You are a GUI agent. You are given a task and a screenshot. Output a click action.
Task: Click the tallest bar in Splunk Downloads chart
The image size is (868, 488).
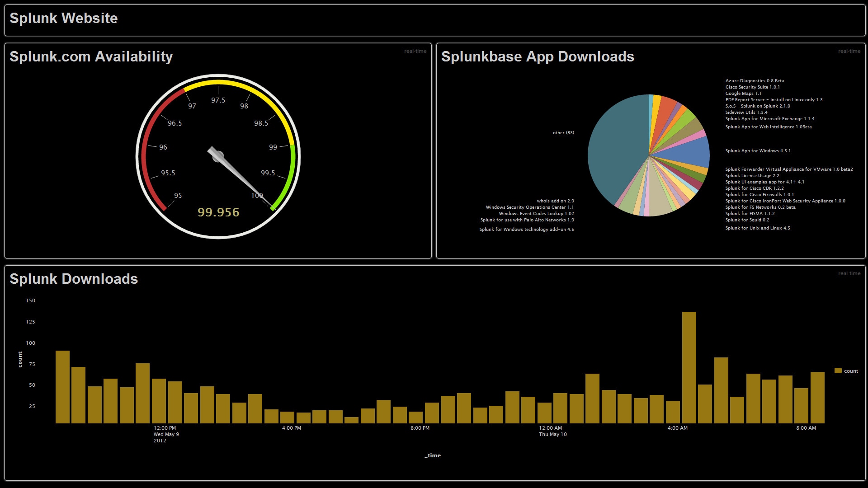pyautogui.click(x=689, y=367)
